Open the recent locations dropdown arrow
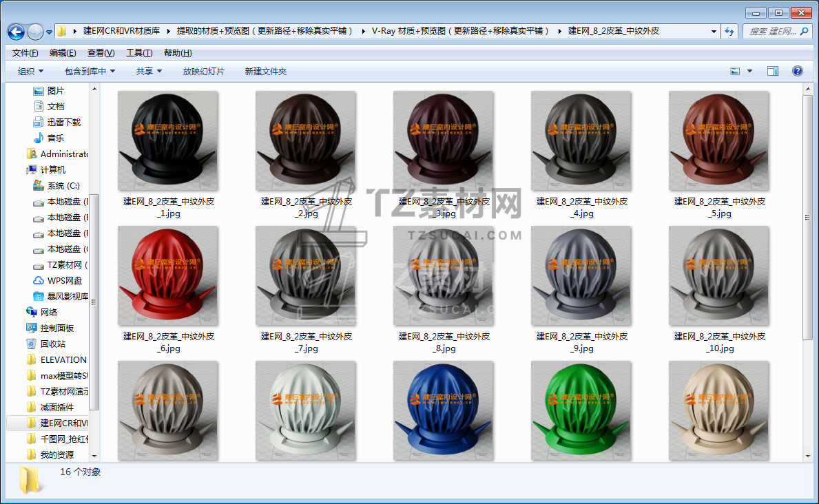Screen dimensions: 819x504 point(49,32)
